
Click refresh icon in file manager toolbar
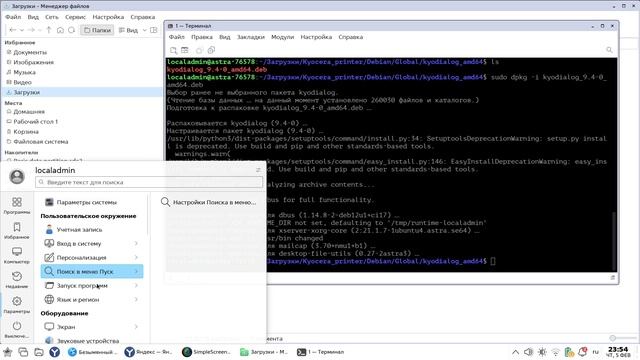(71, 30)
